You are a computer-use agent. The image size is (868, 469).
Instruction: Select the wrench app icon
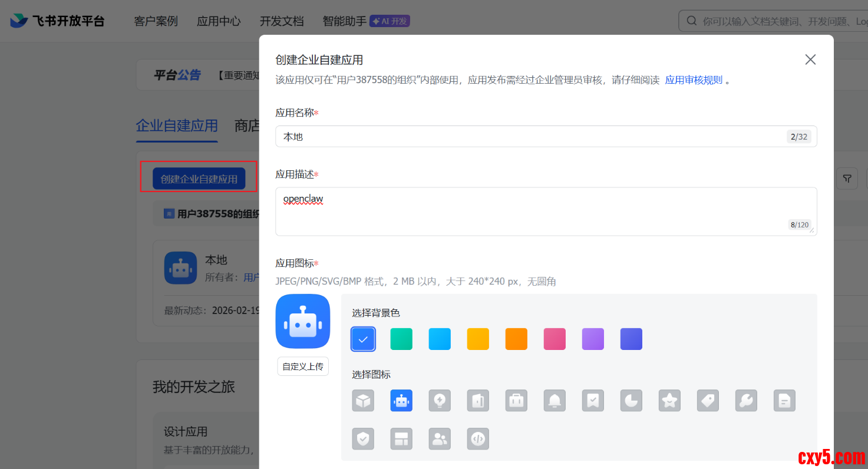click(x=746, y=401)
